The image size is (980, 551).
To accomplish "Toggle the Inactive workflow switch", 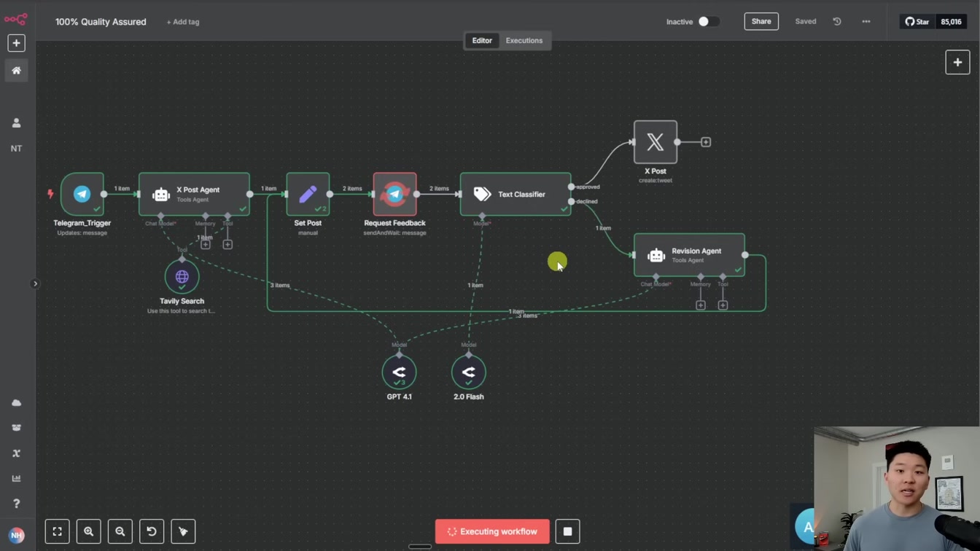I will point(708,22).
